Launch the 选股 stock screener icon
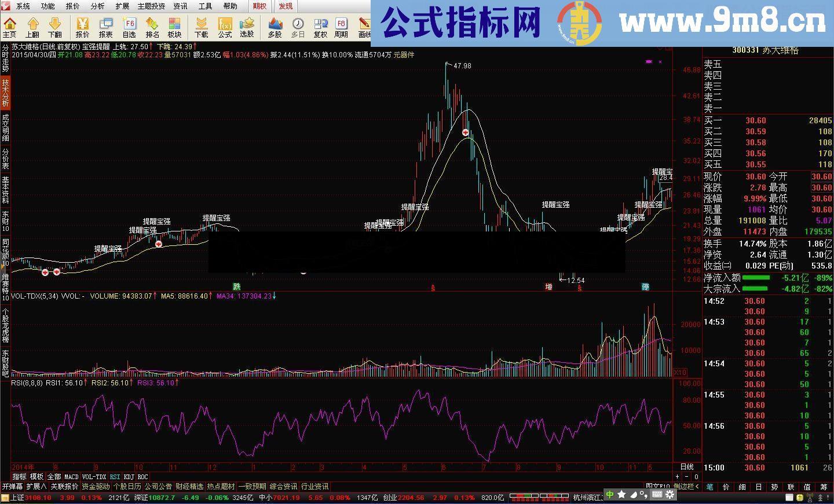The image size is (834, 504). (247, 26)
